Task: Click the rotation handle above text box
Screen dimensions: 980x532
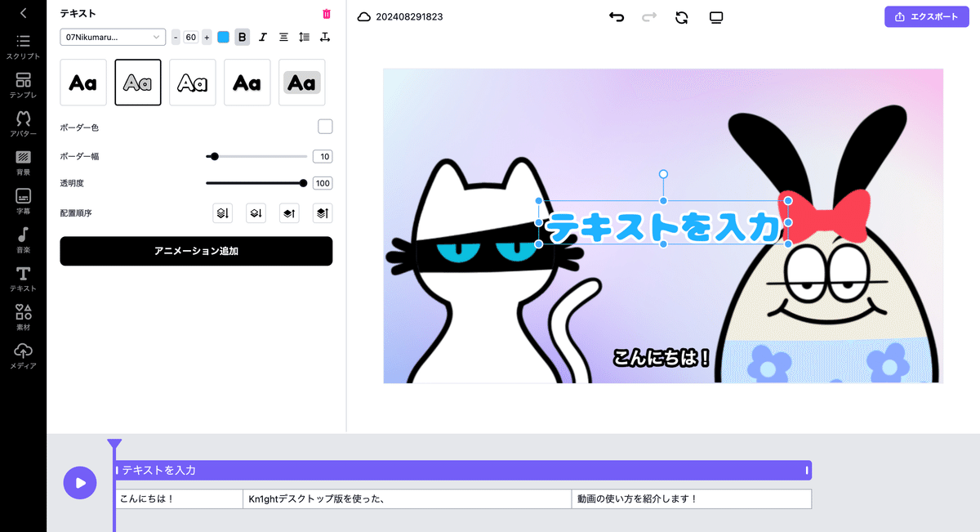Action: (x=663, y=174)
